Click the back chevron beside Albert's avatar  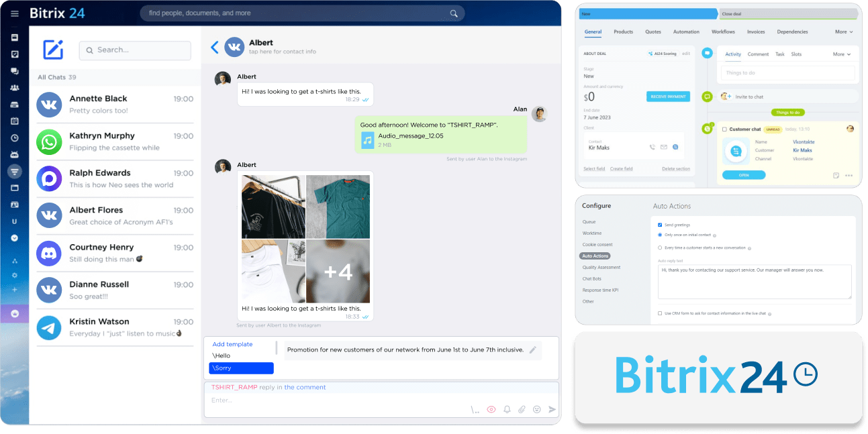214,47
